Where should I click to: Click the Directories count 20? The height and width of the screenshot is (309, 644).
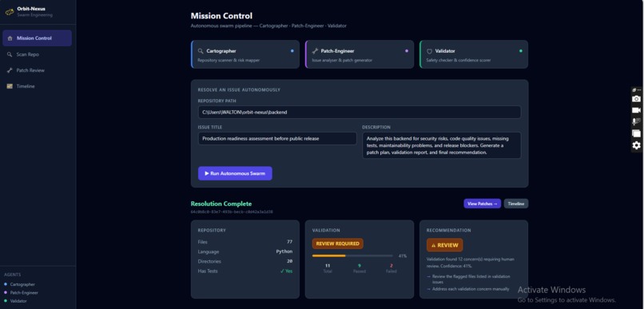point(289,261)
